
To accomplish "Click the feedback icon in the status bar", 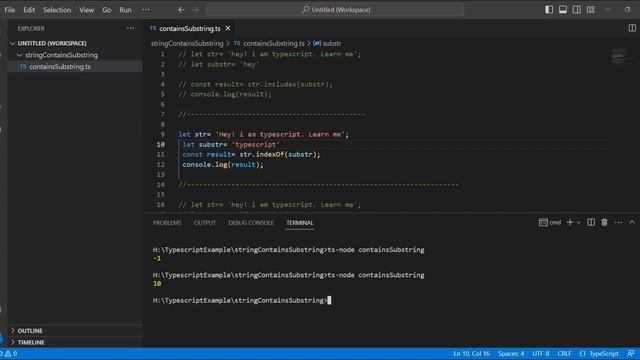I will [631, 354].
